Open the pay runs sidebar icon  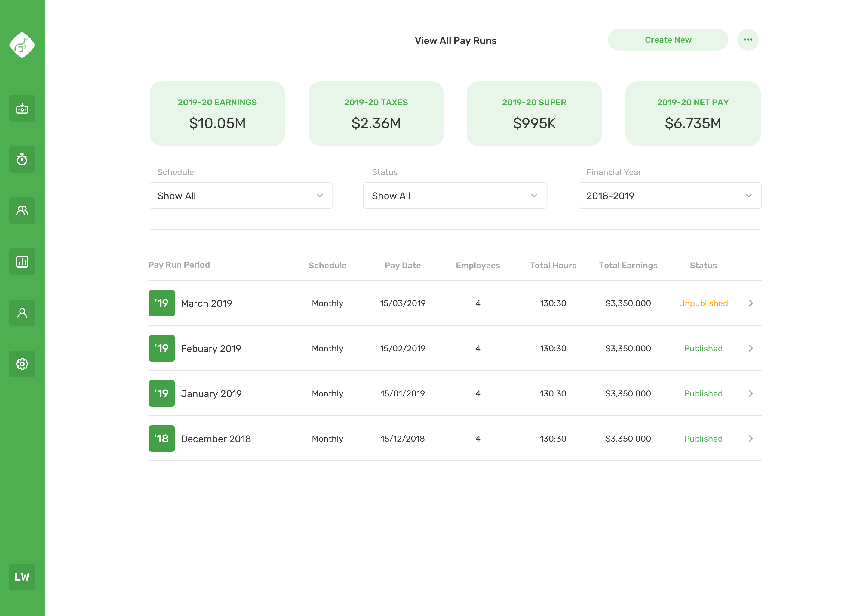click(22, 109)
